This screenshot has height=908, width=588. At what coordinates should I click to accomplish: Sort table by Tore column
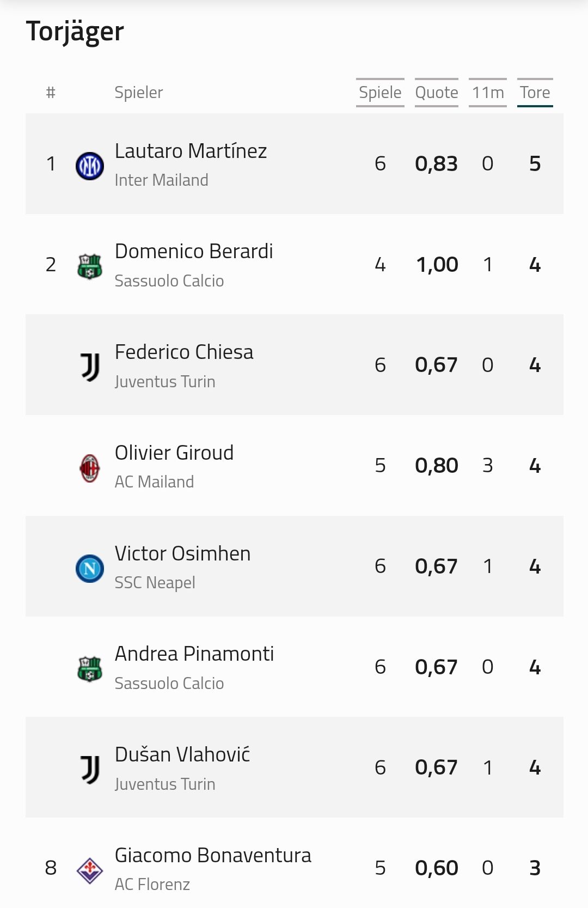(x=535, y=93)
